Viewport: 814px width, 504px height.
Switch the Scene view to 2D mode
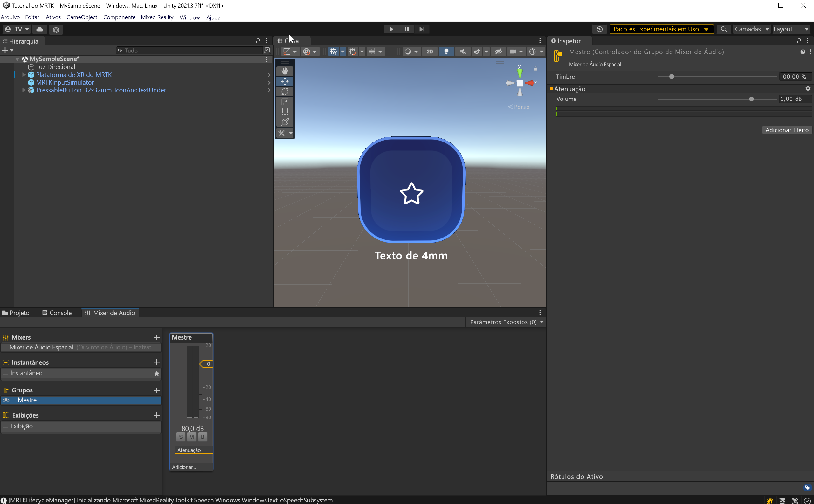coord(430,51)
